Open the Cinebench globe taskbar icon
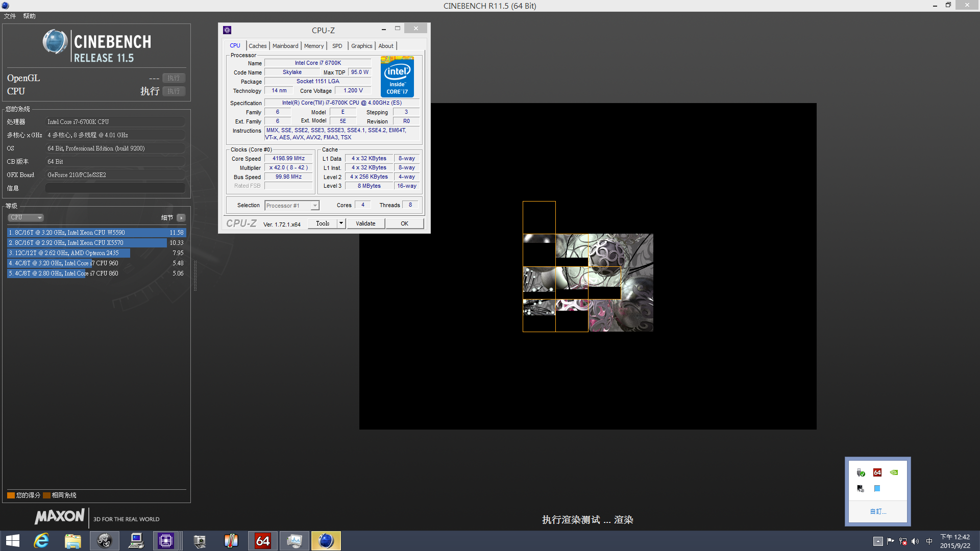The width and height of the screenshot is (980, 551). [x=326, y=541]
